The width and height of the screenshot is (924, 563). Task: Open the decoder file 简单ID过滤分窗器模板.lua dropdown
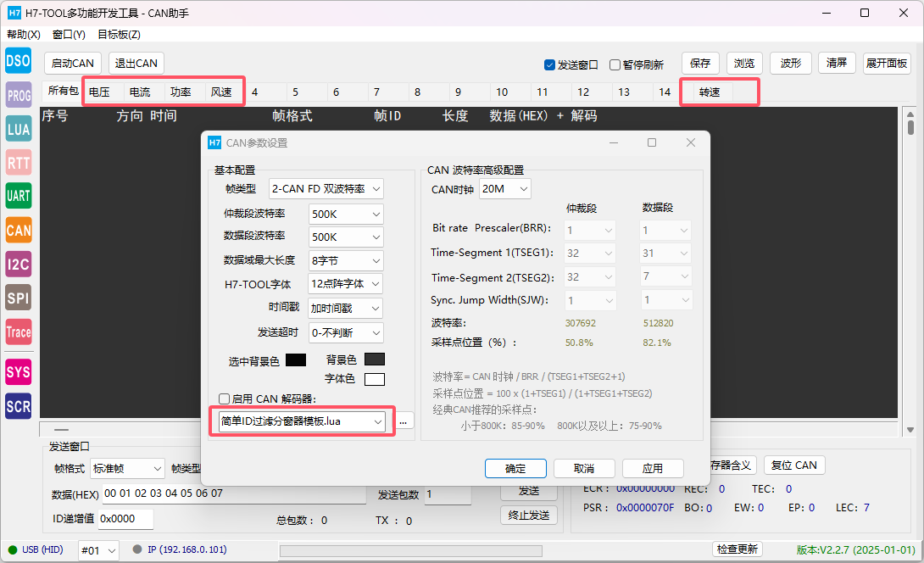(303, 421)
